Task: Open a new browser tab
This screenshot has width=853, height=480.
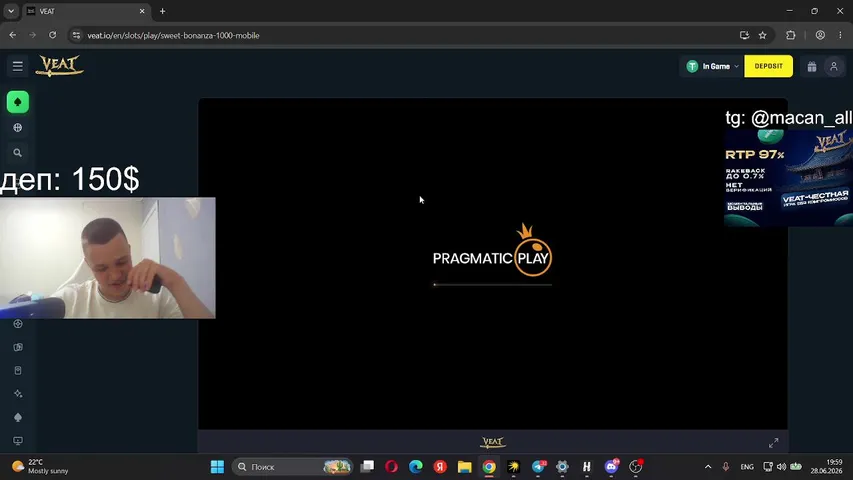Action: (162, 11)
